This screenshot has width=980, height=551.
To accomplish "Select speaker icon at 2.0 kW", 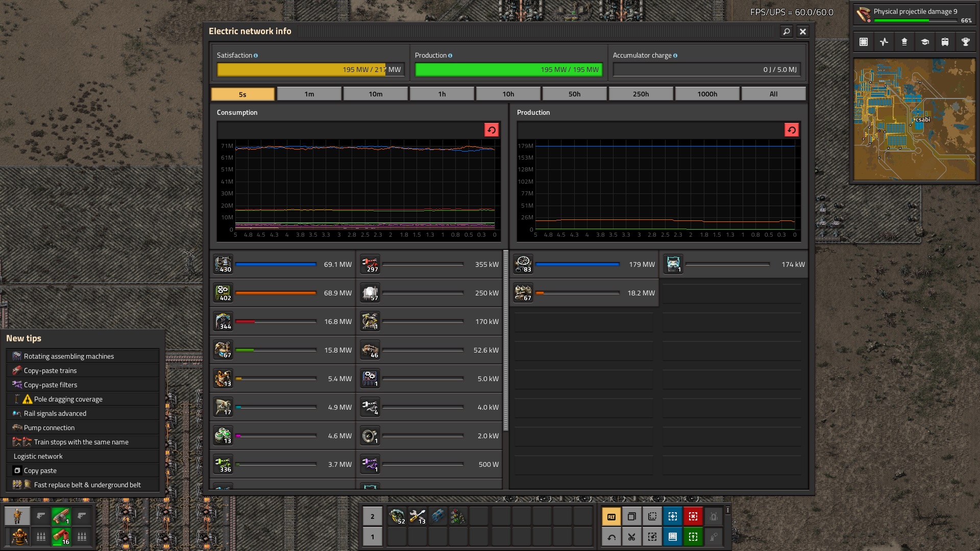I will 371,436.
